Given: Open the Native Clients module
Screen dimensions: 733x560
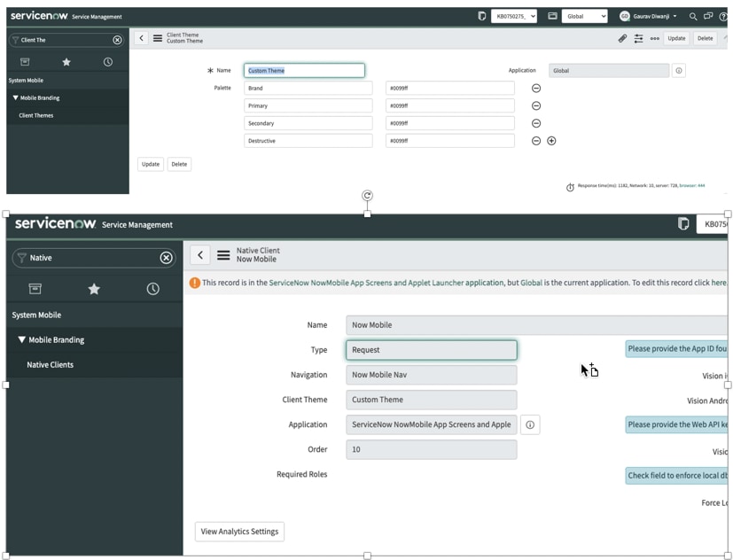Looking at the screenshot, I should 50,364.
